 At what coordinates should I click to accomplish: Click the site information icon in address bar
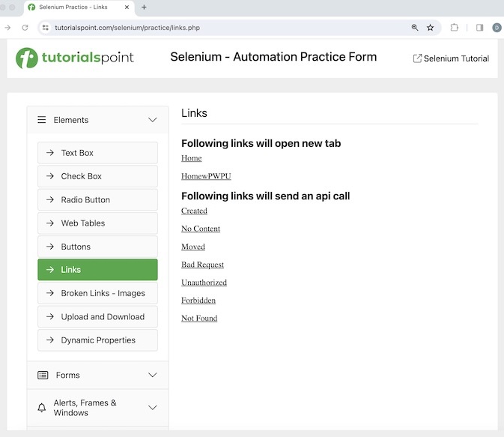coord(45,28)
